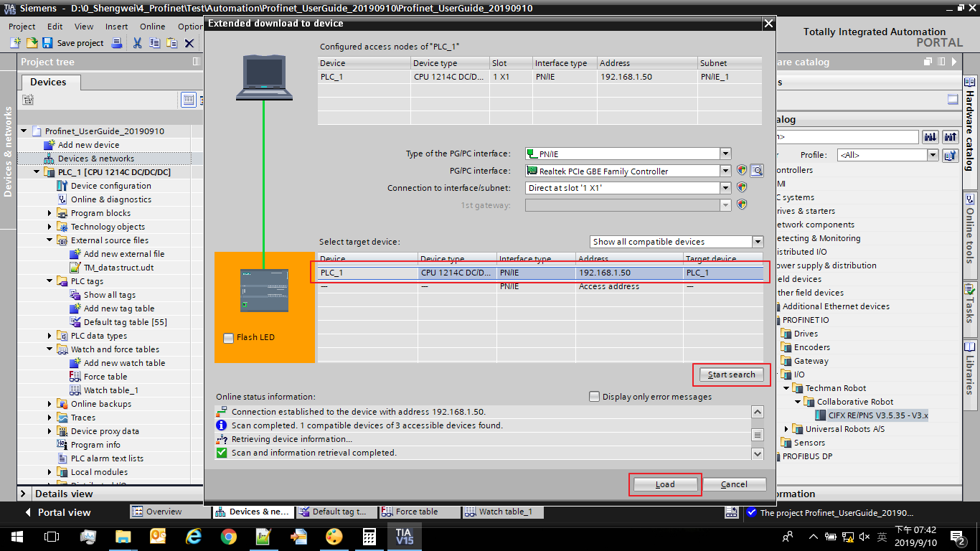The height and width of the screenshot is (551, 980).
Task: Click the New project toolbar icon
Action: click(15, 43)
